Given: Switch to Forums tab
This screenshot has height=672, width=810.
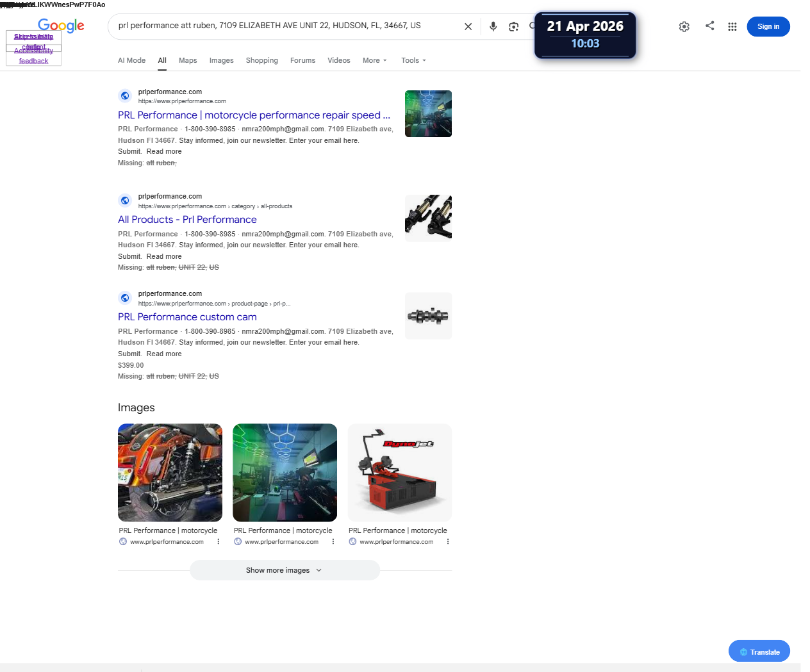Looking at the screenshot, I should tap(302, 60).
